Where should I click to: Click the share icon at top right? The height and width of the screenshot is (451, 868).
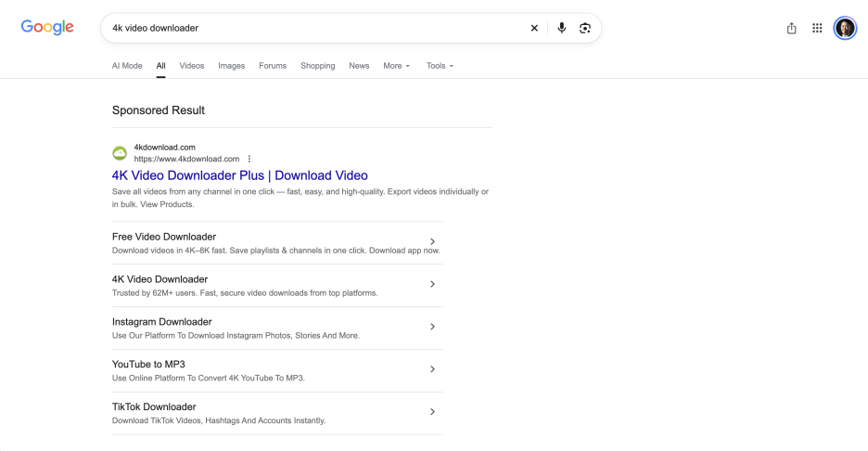(791, 28)
